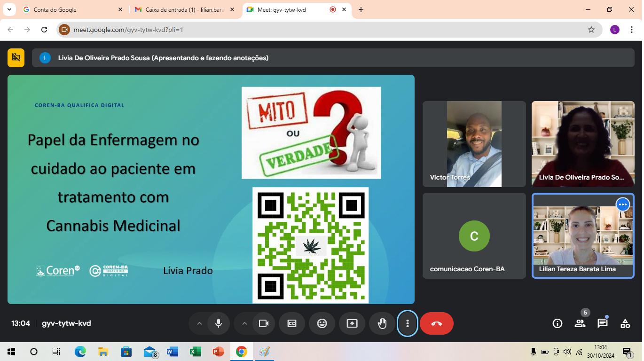Leave the call with the red hang-up button
The height and width of the screenshot is (361, 644).
pos(437,323)
